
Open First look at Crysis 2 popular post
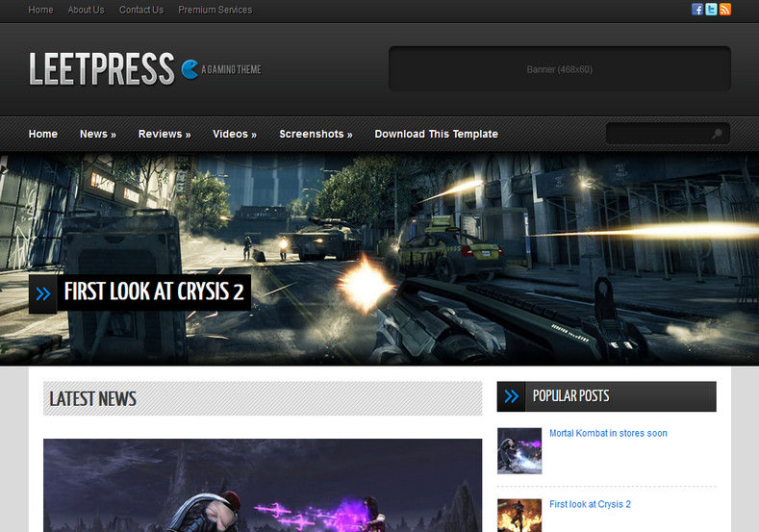pyautogui.click(x=590, y=504)
